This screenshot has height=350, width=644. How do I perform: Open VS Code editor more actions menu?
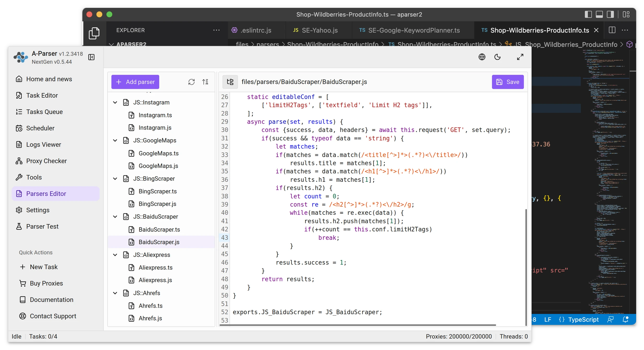625,30
